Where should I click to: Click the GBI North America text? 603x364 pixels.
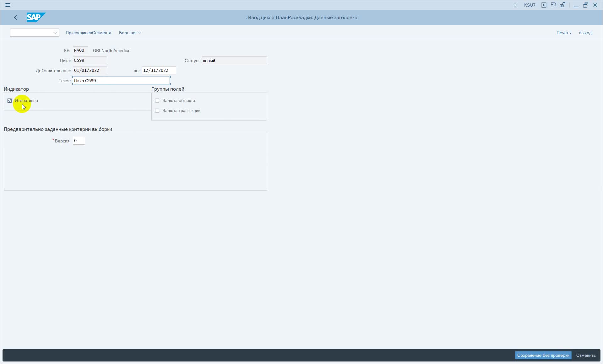click(111, 51)
